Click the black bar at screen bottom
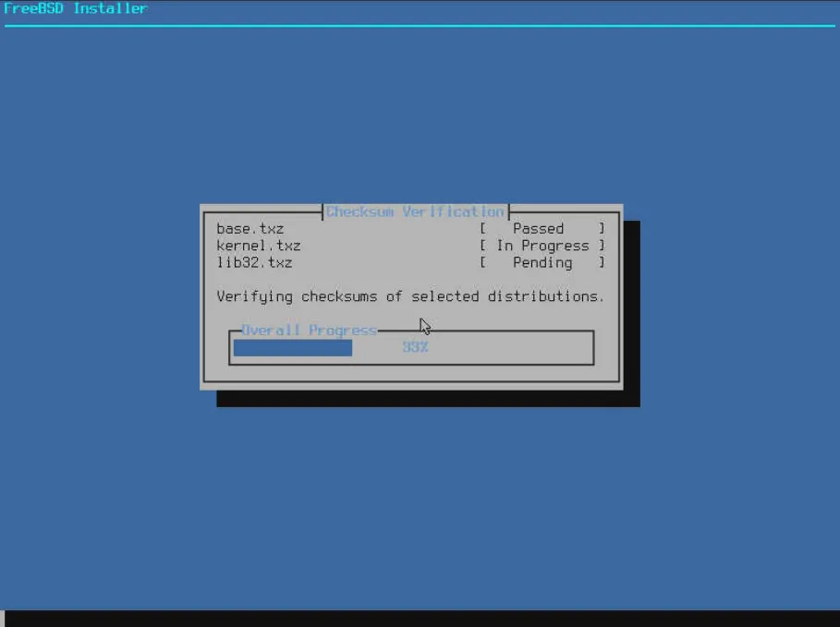 coord(420,619)
